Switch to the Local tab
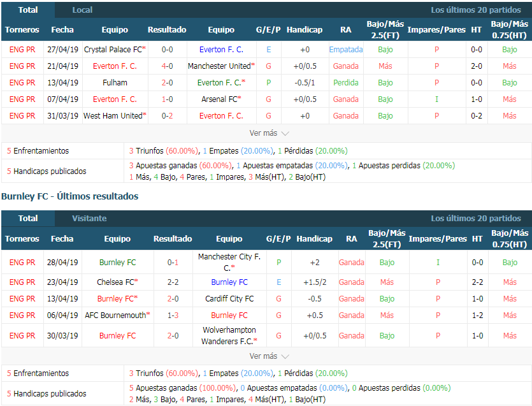 82,10
